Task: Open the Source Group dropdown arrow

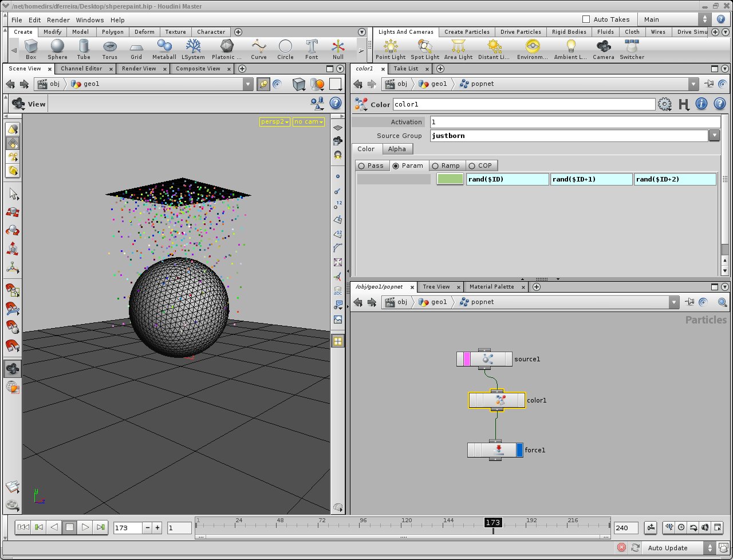Action: (714, 136)
